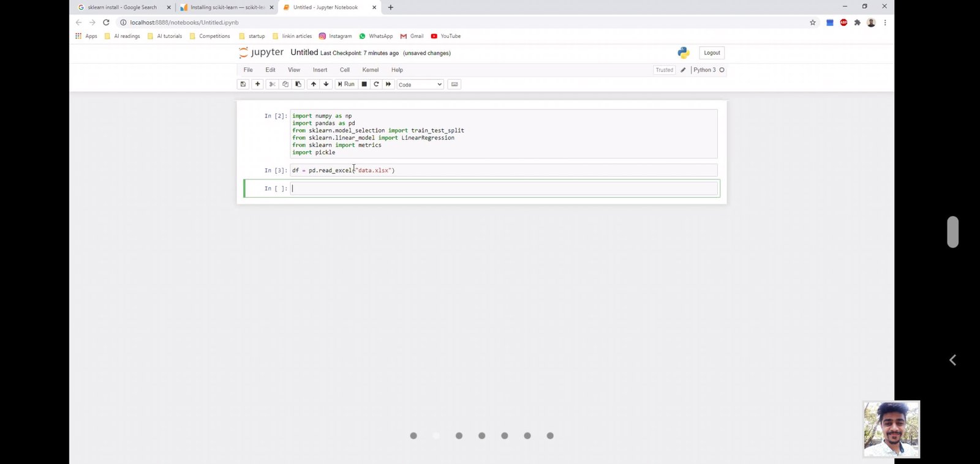Click the blue extension icon beside the star

click(x=830, y=23)
